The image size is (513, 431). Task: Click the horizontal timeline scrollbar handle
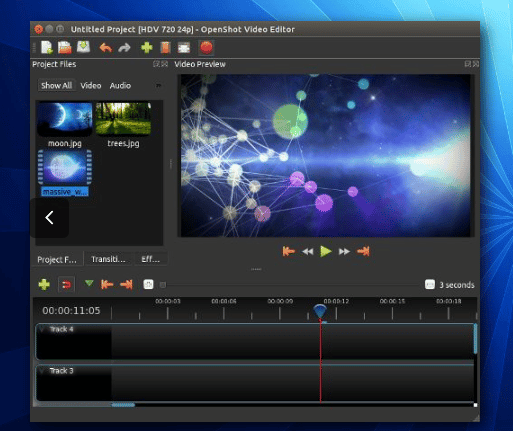[x=123, y=405]
